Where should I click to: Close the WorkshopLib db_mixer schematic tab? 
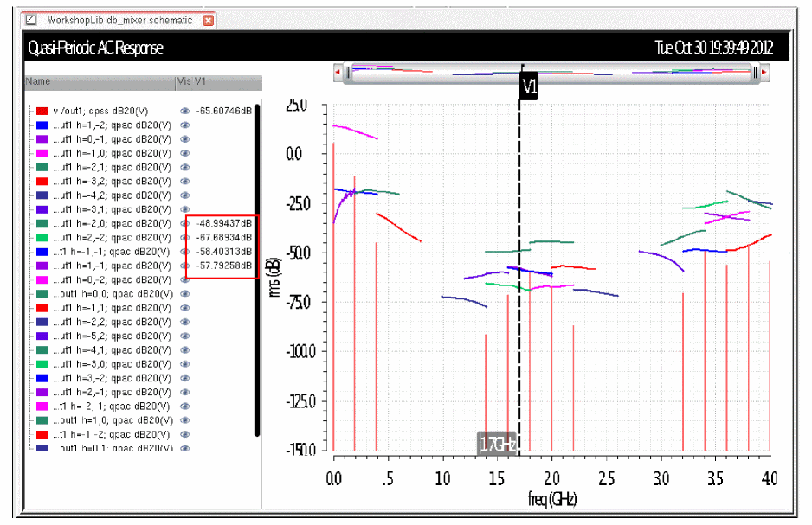[x=208, y=20]
